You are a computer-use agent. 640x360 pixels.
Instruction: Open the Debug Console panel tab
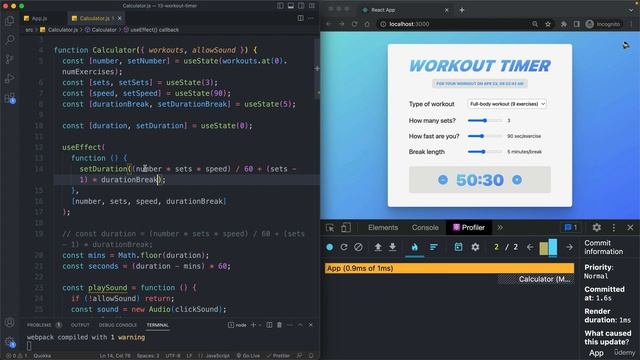pos(118,325)
